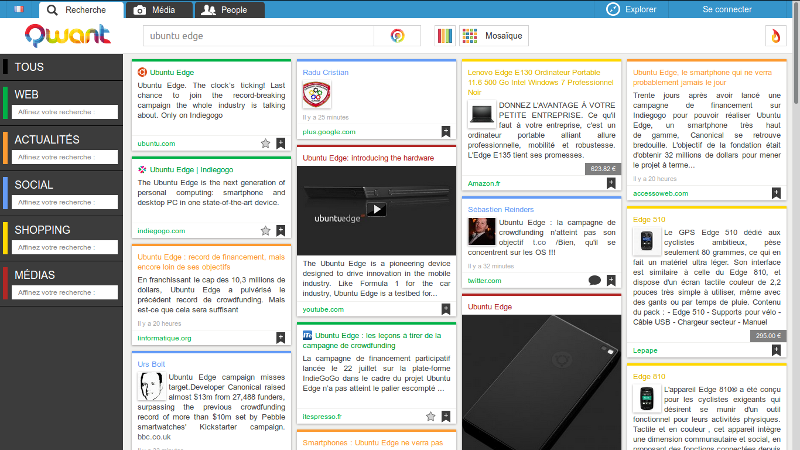
Task: Open Sébastien Reinders profile link
Action: [x=501, y=209]
